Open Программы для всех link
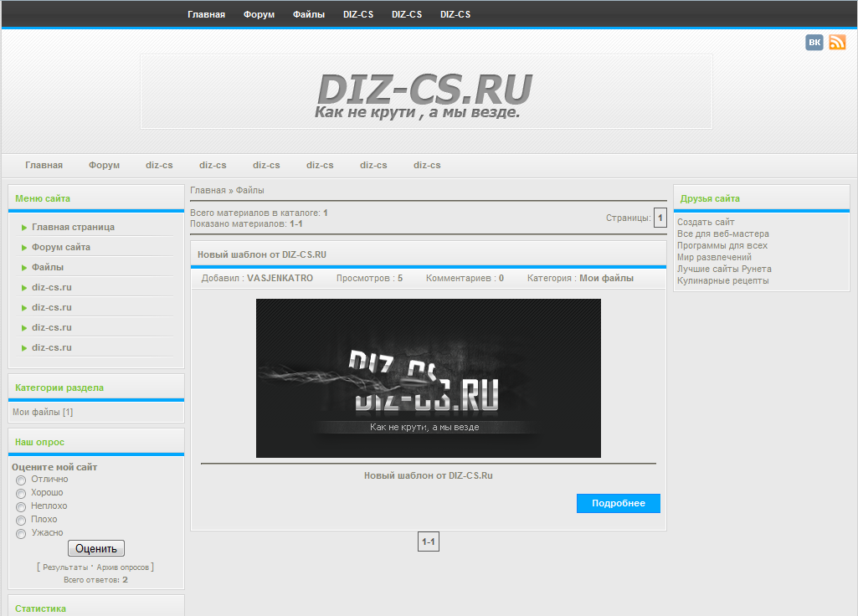858x616 pixels. point(722,245)
